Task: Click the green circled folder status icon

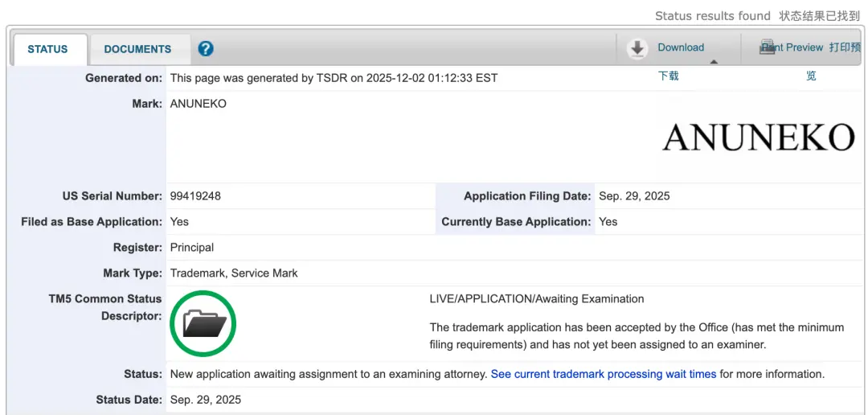Action: pyautogui.click(x=203, y=323)
